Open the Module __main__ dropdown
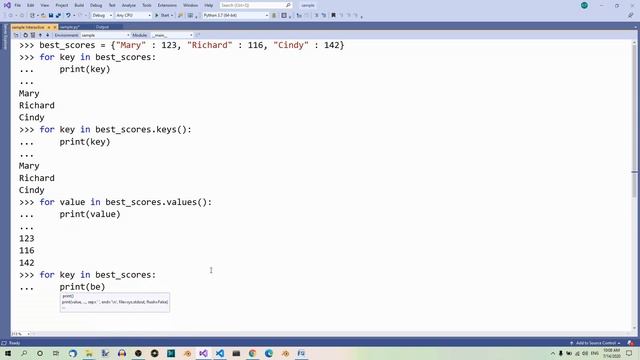640x360 pixels. [172, 35]
